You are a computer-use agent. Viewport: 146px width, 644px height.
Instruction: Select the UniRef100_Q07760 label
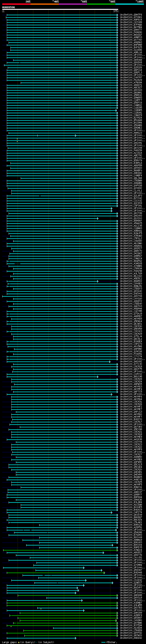131,40
